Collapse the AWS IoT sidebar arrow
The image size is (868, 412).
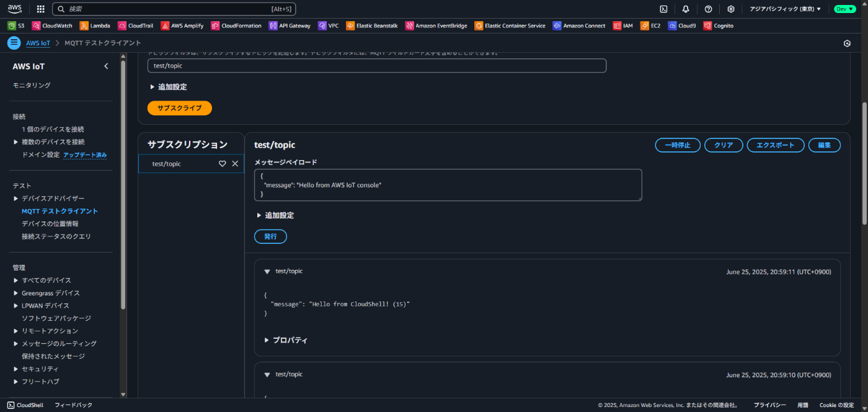(x=106, y=66)
